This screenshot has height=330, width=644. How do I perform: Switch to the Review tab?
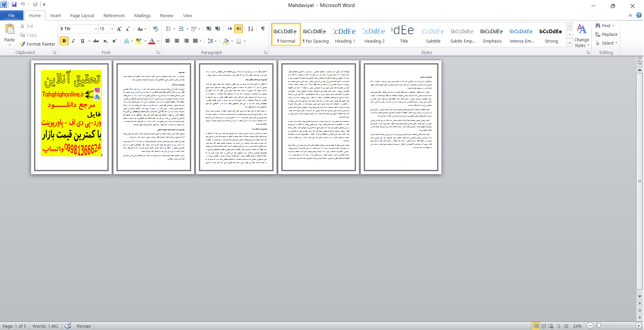click(x=167, y=15)
